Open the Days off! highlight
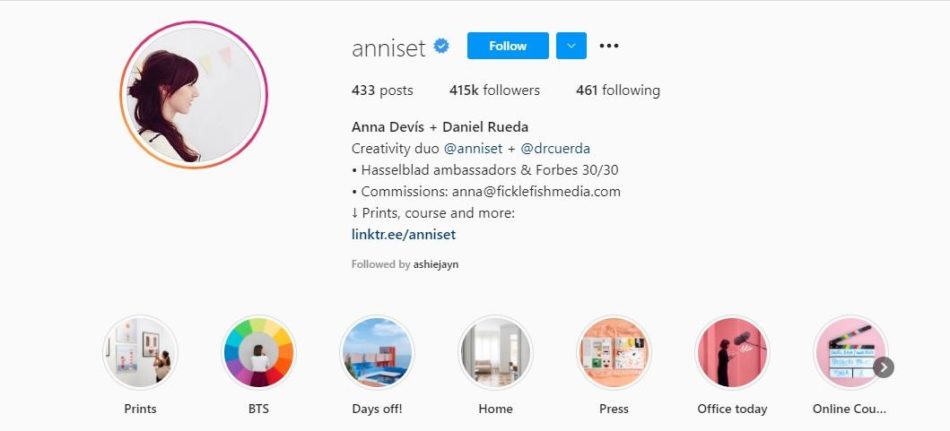Viewport: 950px width, 431px height. pyautogui.click(x=377, y=353)
